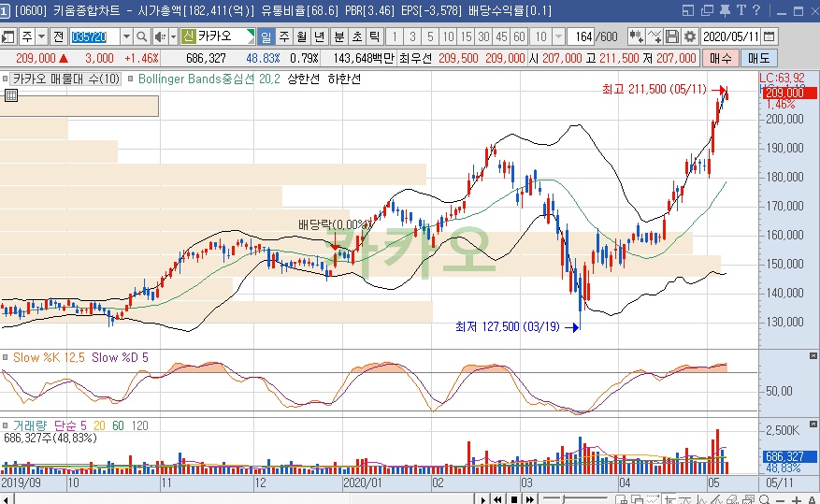Click the 카카오 매물대 수(10) label

tap(66, 79)
